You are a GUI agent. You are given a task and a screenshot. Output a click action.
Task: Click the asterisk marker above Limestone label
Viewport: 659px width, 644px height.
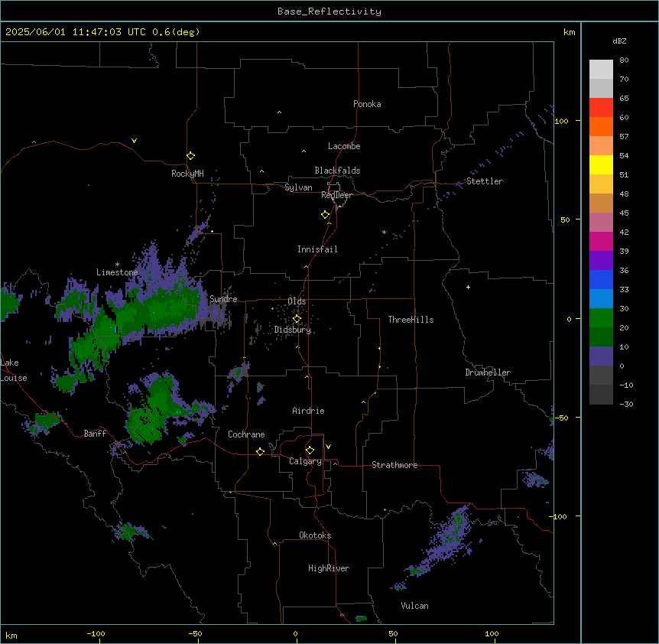coord(117,265)
